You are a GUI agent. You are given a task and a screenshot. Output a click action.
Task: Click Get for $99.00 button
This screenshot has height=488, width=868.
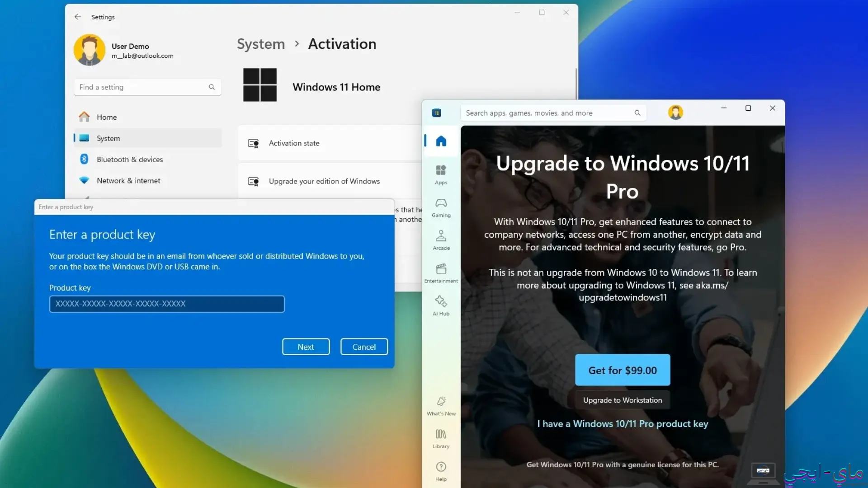[623, 370]
